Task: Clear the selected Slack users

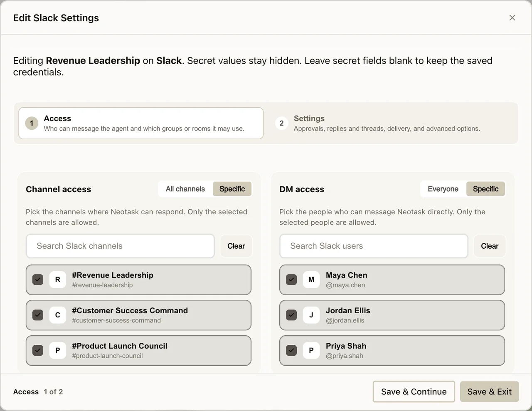Action: (490, 246)
